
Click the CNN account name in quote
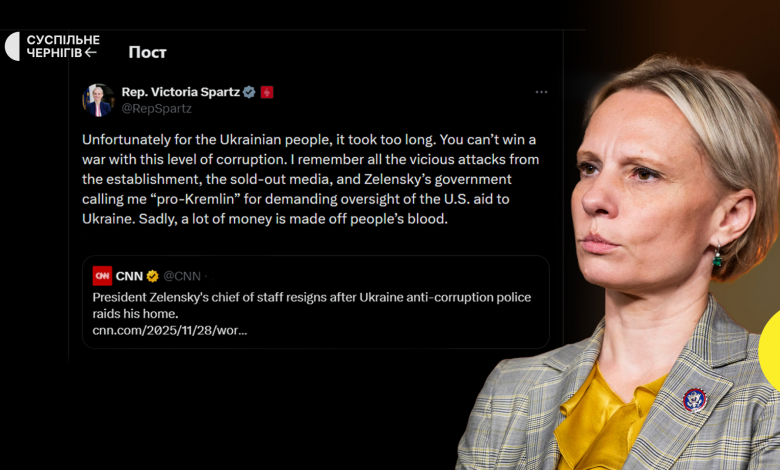click(x=129, y=276)
